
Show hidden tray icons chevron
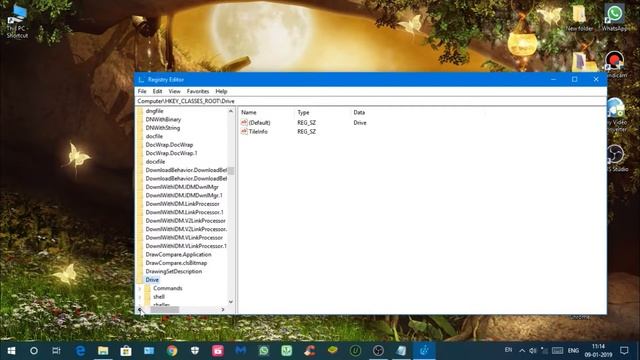point(522,351)
